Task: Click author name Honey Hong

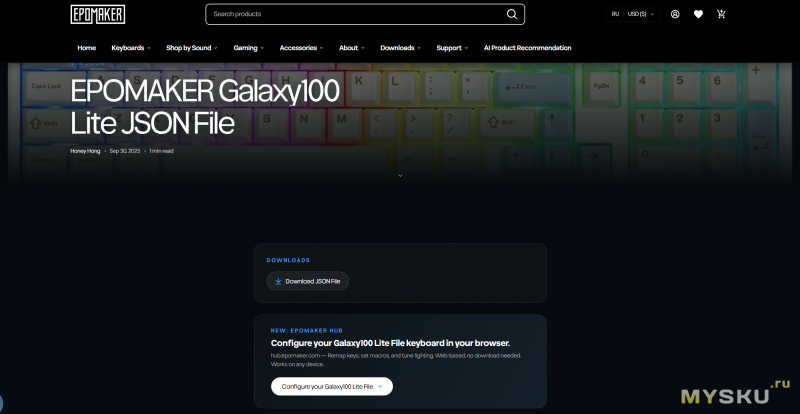Action: tap(85, 151)
